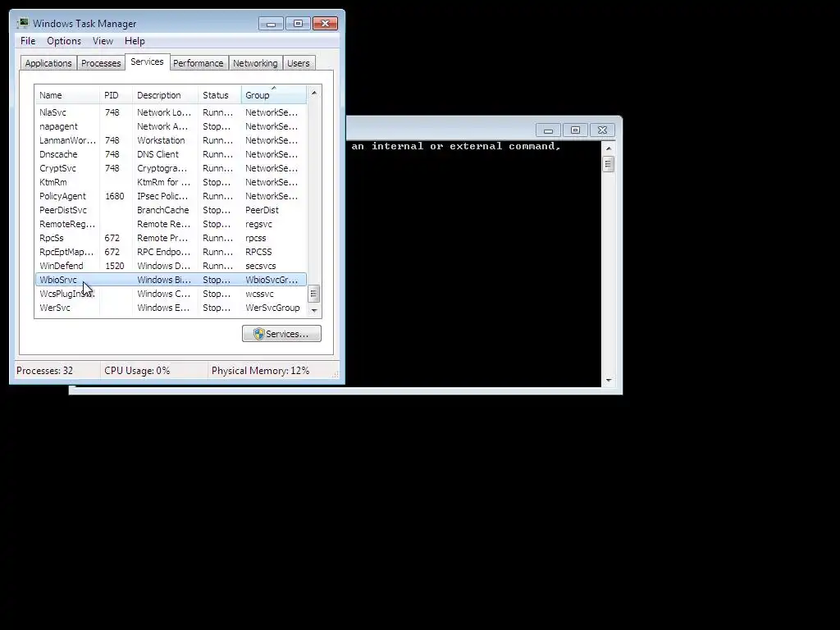
Task: Close the command prompt window
Action: 602,130
